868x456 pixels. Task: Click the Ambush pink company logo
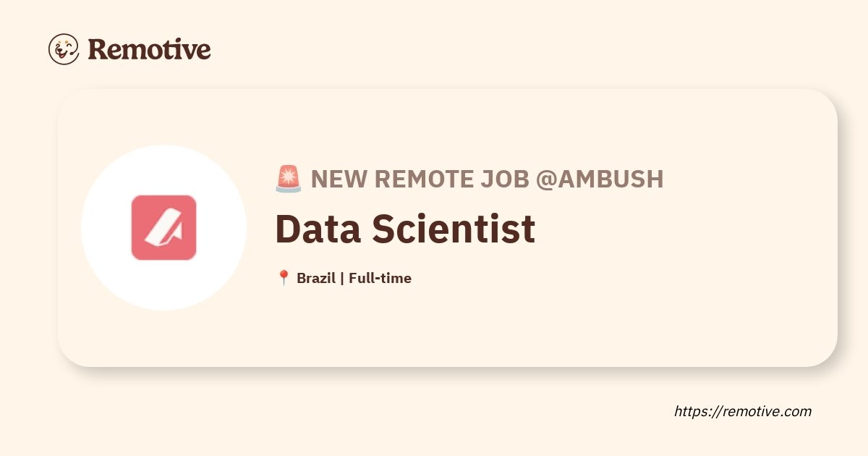[163, 227]
